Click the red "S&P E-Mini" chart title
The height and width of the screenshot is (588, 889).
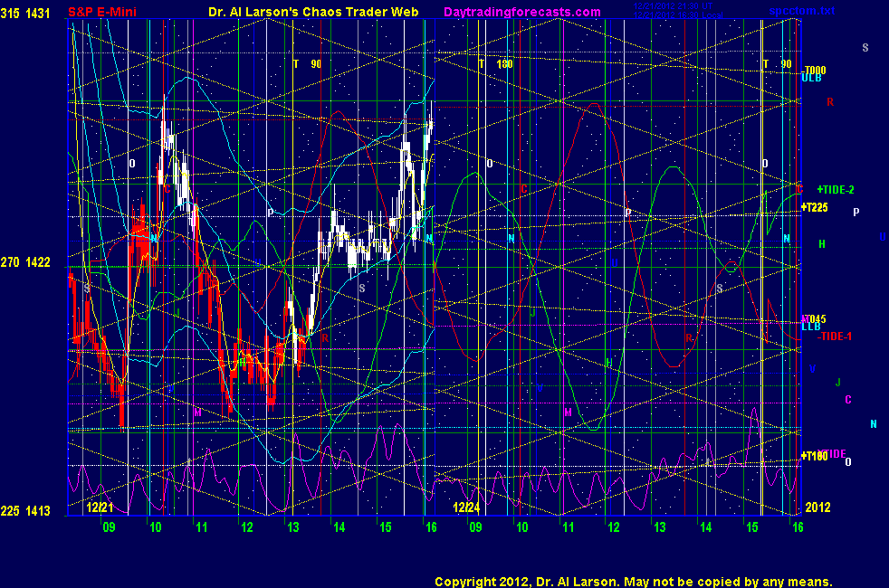click(x=102, y=12)
